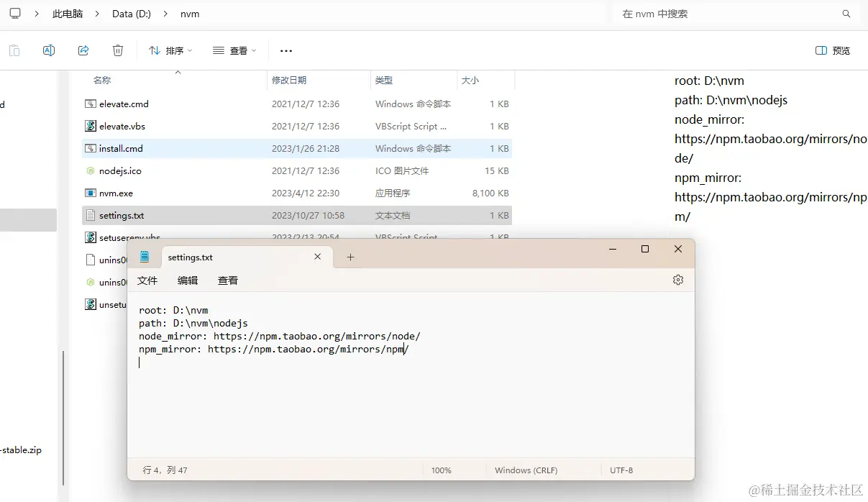Expand breadcrumb chevron after 此电脑
868x502 pixels.
tap(98, 14)
